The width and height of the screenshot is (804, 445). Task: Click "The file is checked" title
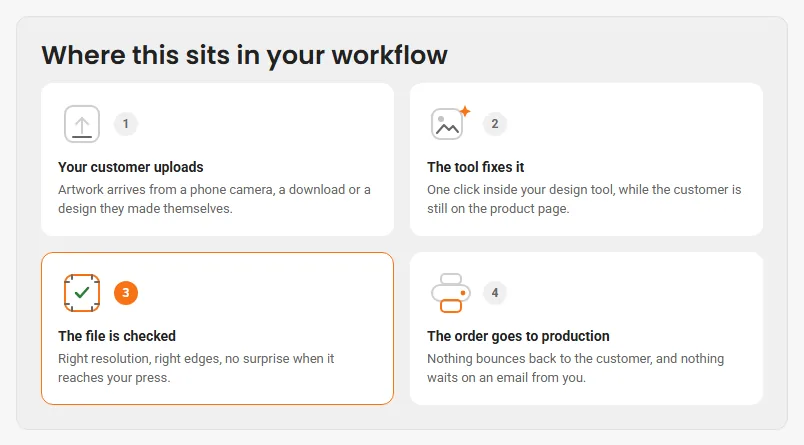pos(117,336)
